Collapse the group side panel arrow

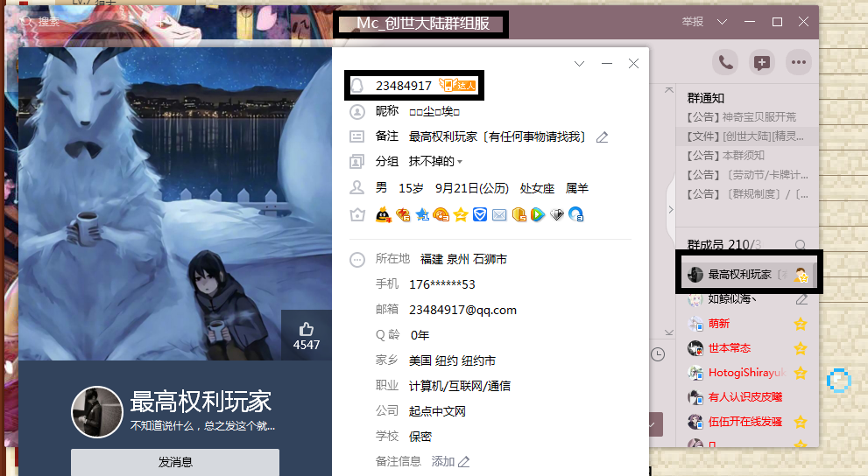(671, 209)
